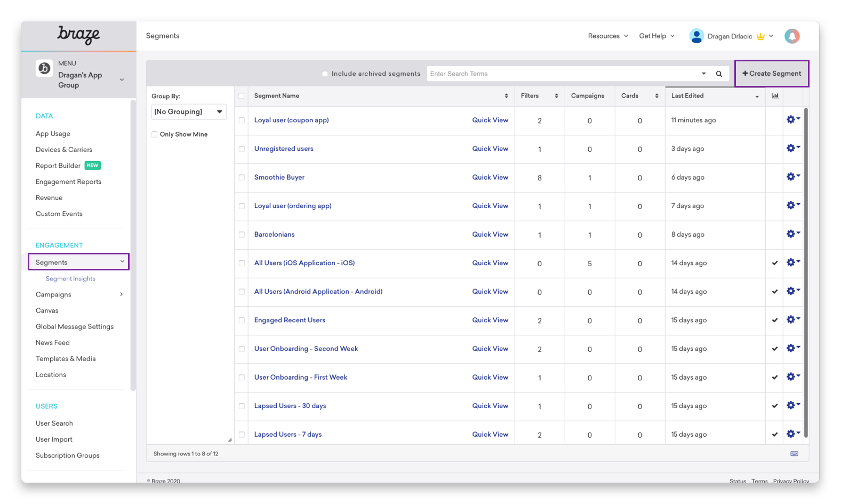Open the Barcelonians segment
The image size is (841, 504).
274,234
